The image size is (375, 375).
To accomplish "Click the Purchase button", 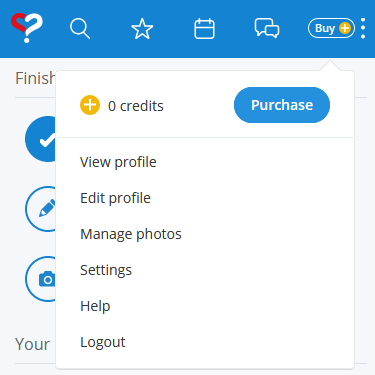I will pyautogui.click(x=282, y=105).
